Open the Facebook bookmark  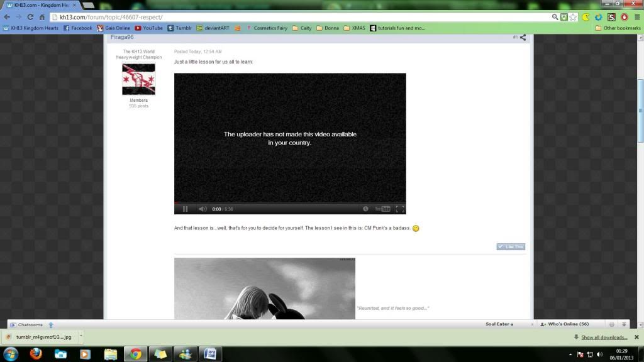[78, 28]
